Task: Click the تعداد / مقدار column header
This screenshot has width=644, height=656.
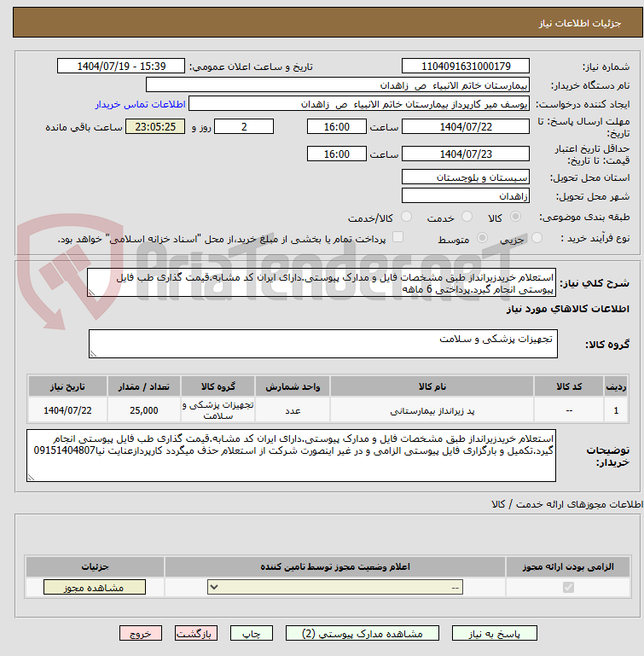Action: point(144,386)
